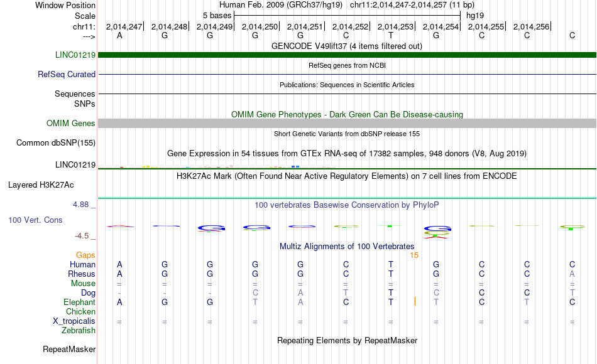The height and width of the screenshot is (364, 597).
Task: Select the Mouse species label
Action: [x=83, y=284]
